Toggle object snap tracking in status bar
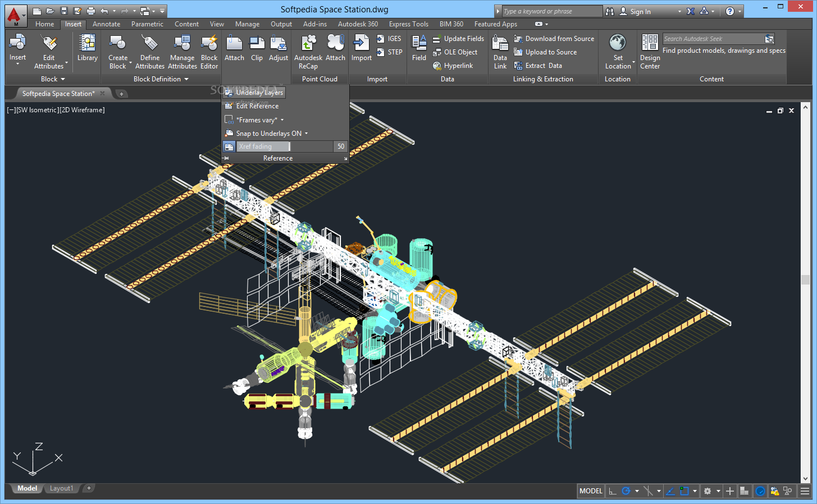The image size is (817, 504). (670, 491)
